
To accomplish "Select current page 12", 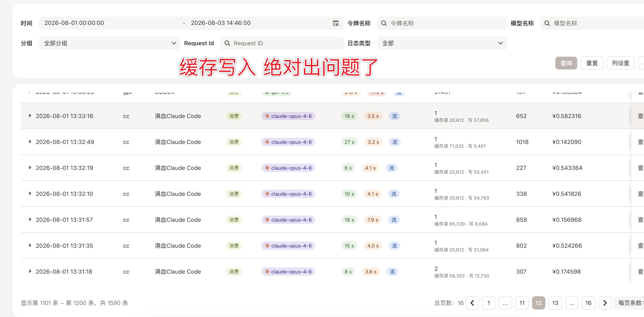I will tap(538, 303).
